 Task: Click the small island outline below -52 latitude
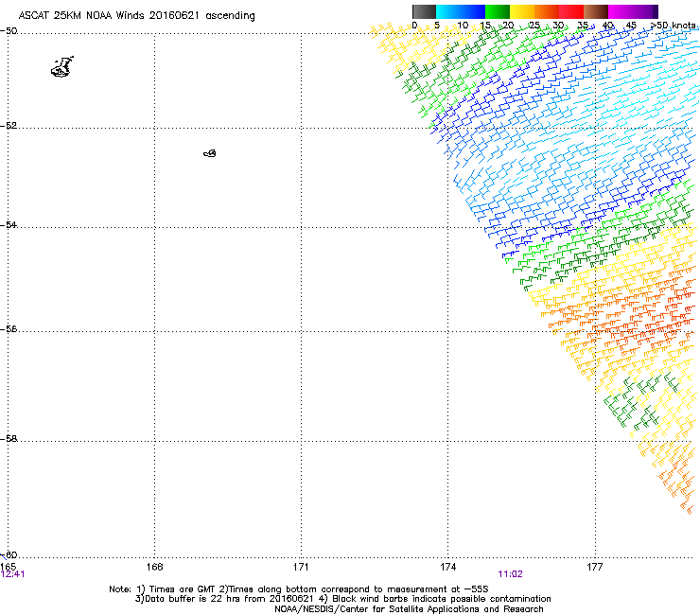(x=210, y=153)
